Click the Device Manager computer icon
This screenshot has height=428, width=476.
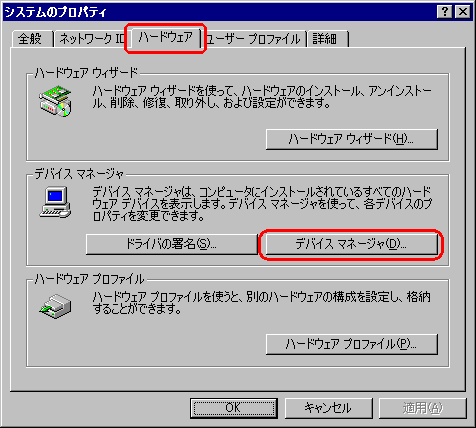point(56,202)
